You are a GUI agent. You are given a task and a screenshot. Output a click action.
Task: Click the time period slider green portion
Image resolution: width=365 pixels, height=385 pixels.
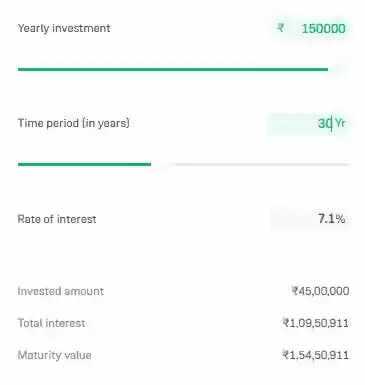click(84, 164)
